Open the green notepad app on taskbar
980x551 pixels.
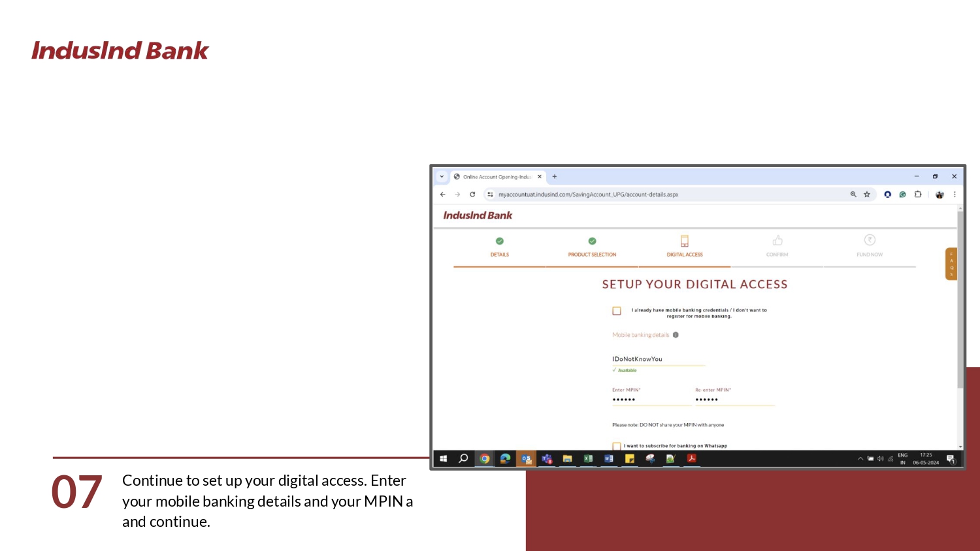coord(670,458)
